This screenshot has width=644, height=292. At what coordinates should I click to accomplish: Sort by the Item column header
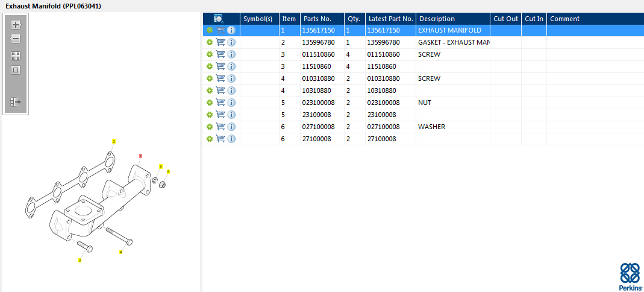coord(290,19)
